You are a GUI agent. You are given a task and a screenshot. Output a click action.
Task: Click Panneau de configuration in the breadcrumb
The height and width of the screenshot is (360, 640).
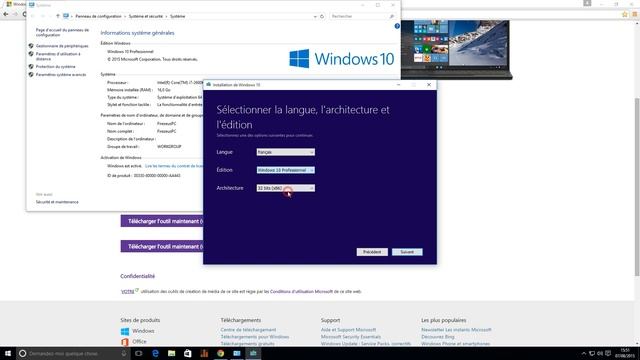coord(98,16)
